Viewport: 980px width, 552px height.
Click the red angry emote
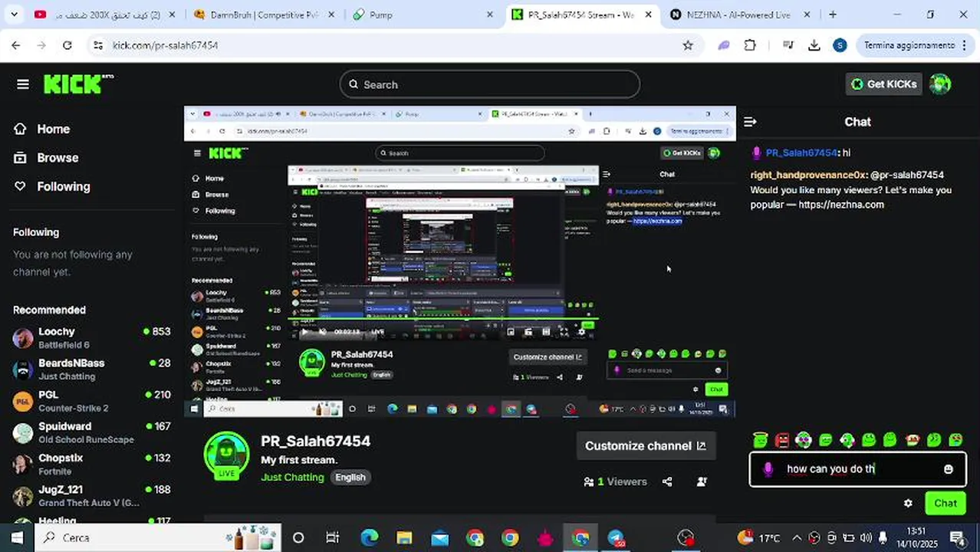(x=781, y=439)
